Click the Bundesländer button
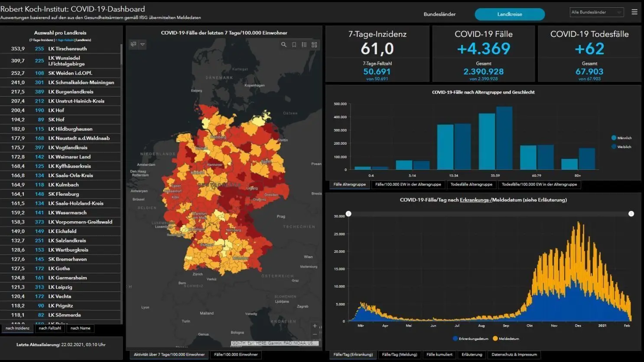 pyautogui.click(x=439, y=14)
